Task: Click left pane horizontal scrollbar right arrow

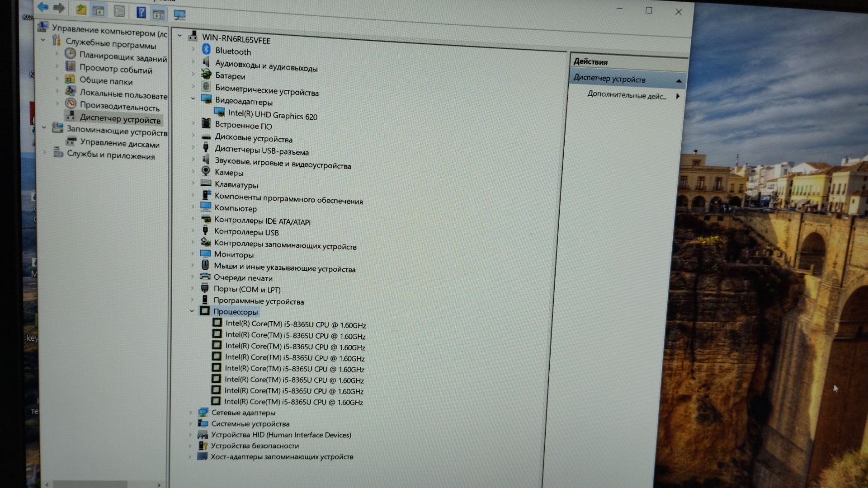Action: [159, 485]
